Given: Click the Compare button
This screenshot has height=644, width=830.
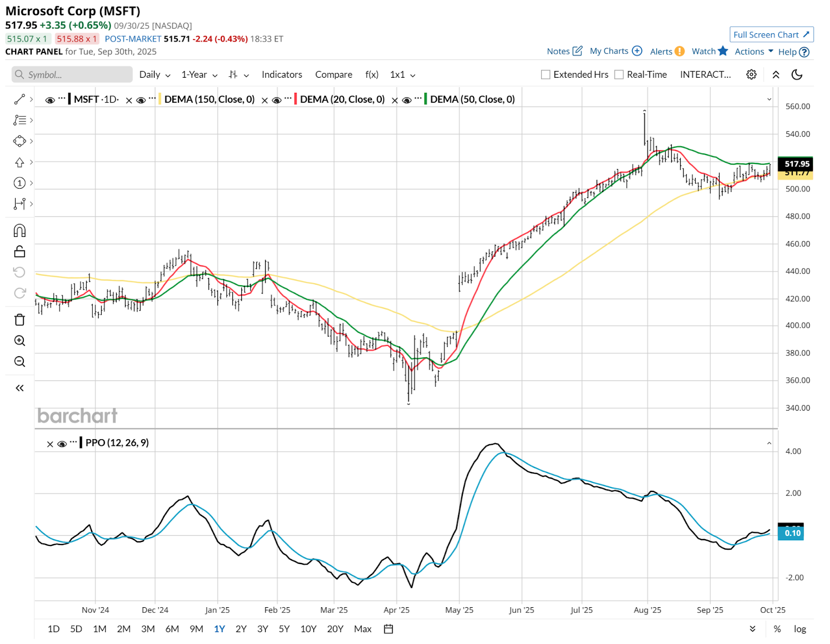Looking at the screenshot, I should 334,75.
